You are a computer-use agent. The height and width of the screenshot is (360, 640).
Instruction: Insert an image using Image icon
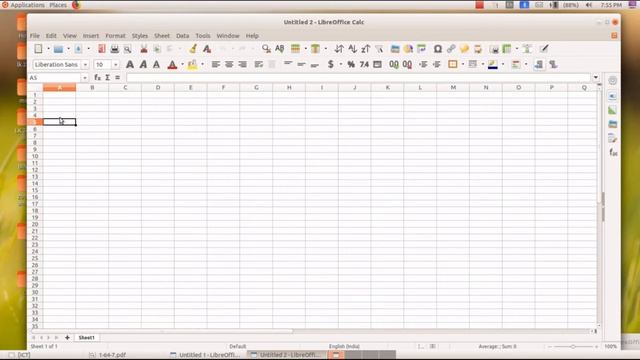pyautogui.click(x=395, y=49)
